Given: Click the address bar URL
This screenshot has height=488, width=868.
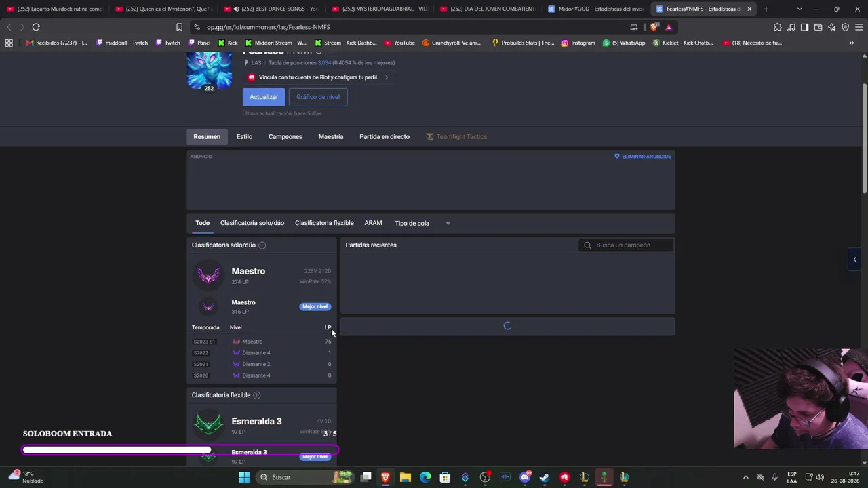Looking at the screenshot, I should coord(269,27).
